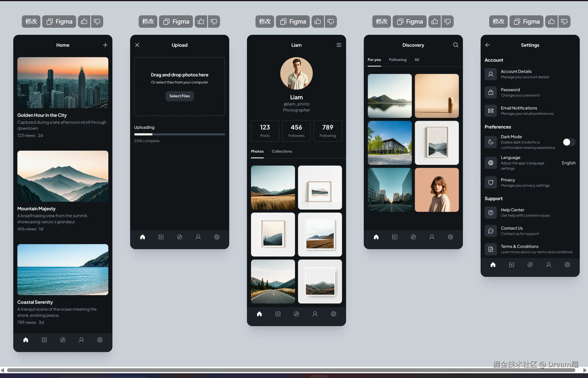Select All tab in Discovery

[x=417, y=60]
